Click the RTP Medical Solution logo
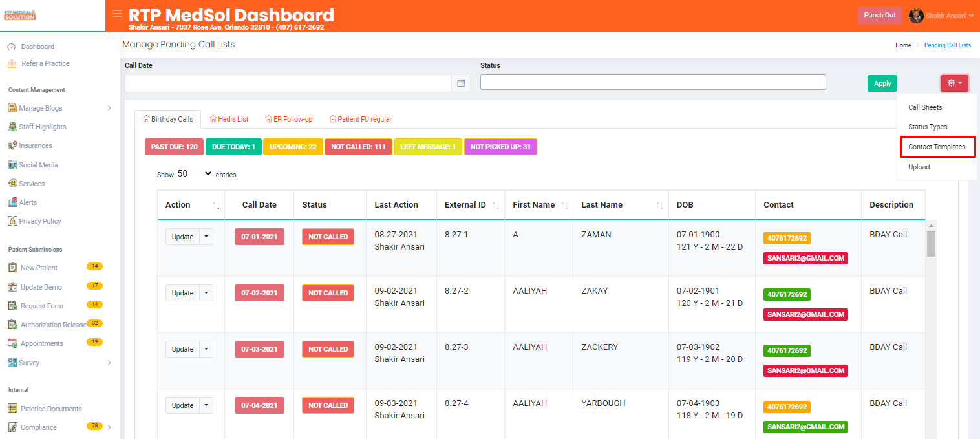The height and width of the screenshot is (439, 980). (19, 15)
